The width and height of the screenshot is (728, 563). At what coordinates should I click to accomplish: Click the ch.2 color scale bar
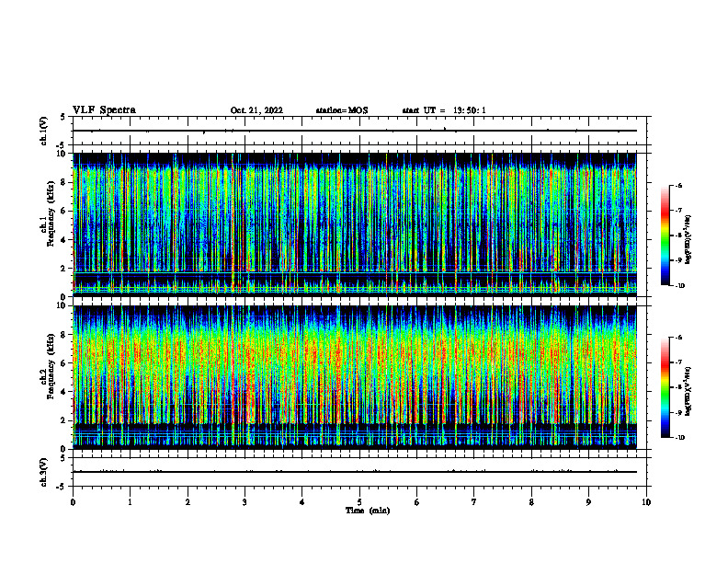pos(665,387)
